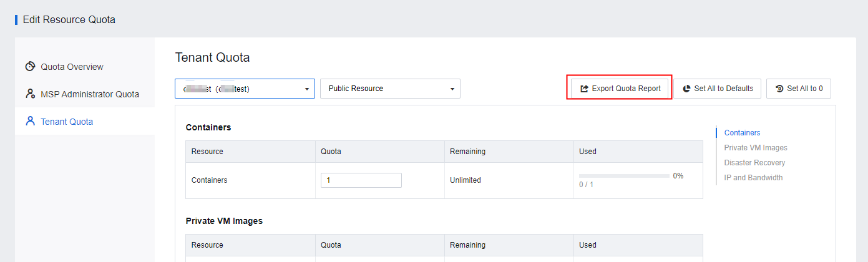Click the Quota Overview pie icon
The height and width of the screenshot is (262, 868).
tap(30, 67)
